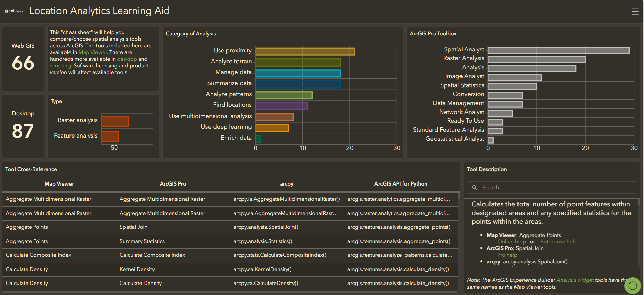644x295 pixels.
Task: Click the ArcGIS Pro column header
Action: [x=173, y=184]
